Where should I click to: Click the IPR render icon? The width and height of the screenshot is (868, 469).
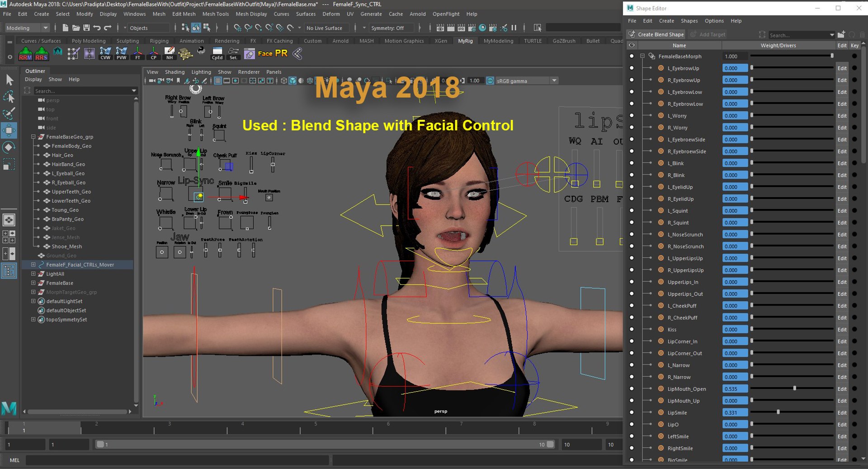[461, 28]
